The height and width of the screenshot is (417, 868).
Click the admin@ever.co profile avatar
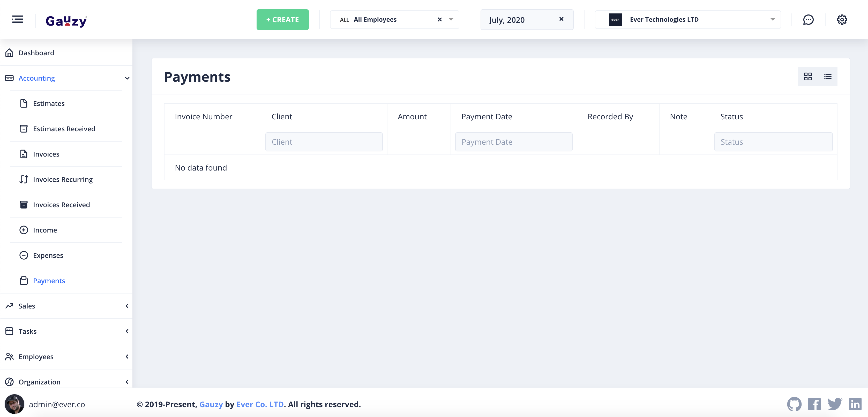[x=14, y=404]
